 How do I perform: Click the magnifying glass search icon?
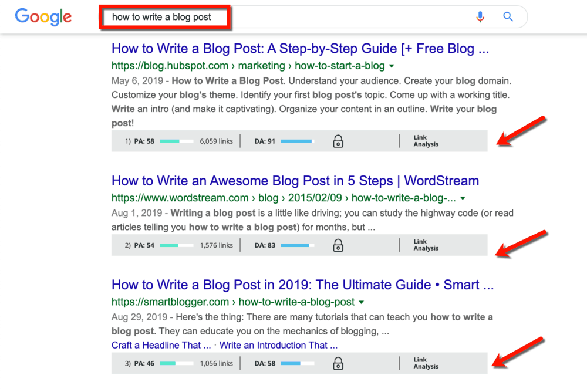507,17
